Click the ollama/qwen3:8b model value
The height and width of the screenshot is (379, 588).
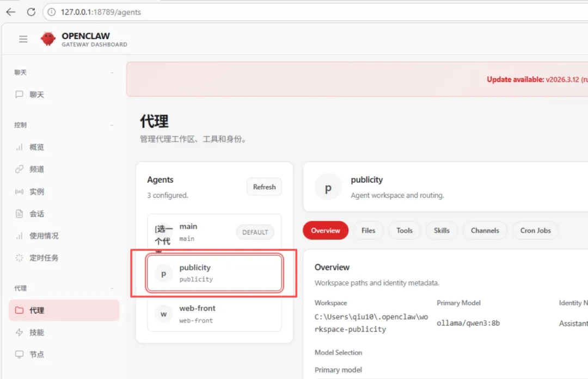pos(468,323)
